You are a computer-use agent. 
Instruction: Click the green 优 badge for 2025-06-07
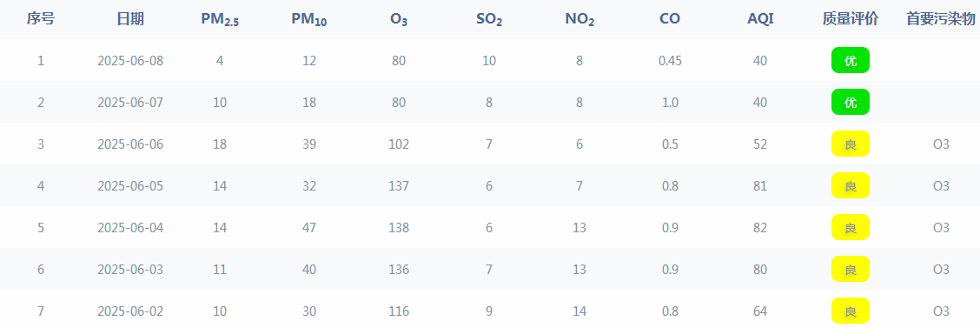850,103
